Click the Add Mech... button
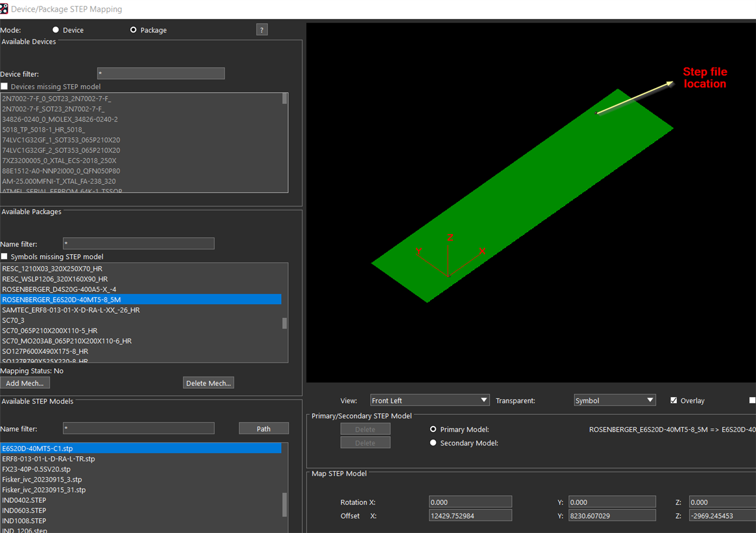Image resolution: width=756 pixels, height=533 pixels. [25, 383]
